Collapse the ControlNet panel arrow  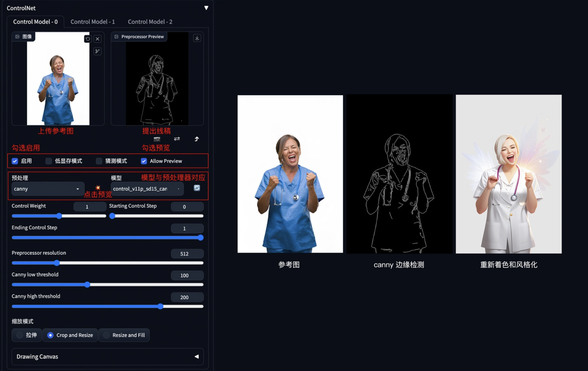click(206, 8)
